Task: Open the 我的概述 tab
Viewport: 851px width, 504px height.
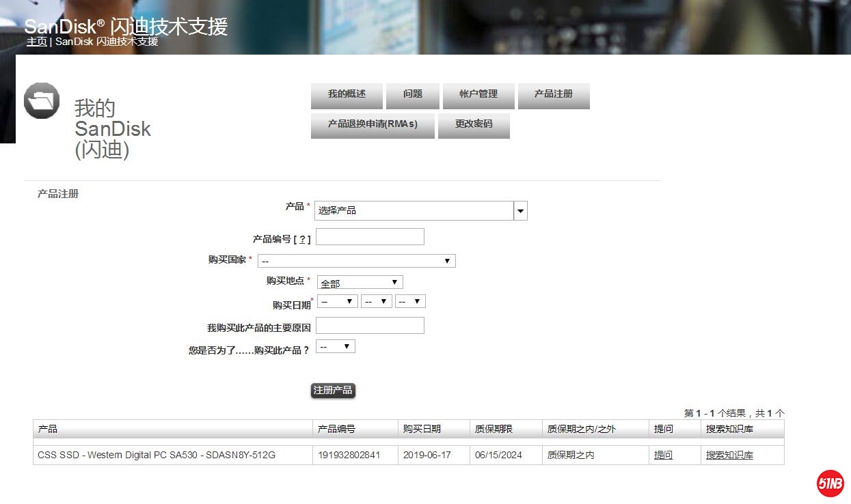Action: [347, 95]
